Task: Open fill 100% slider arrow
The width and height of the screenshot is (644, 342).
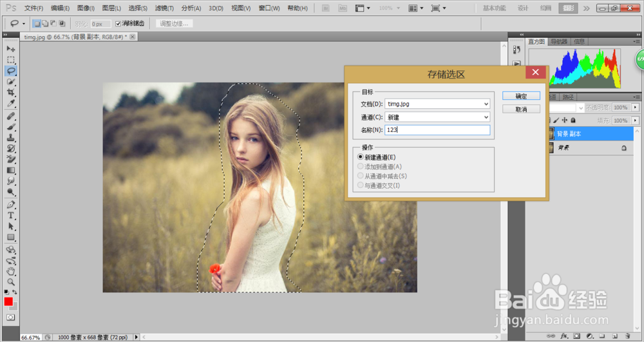Action: (x=636, y=120)
